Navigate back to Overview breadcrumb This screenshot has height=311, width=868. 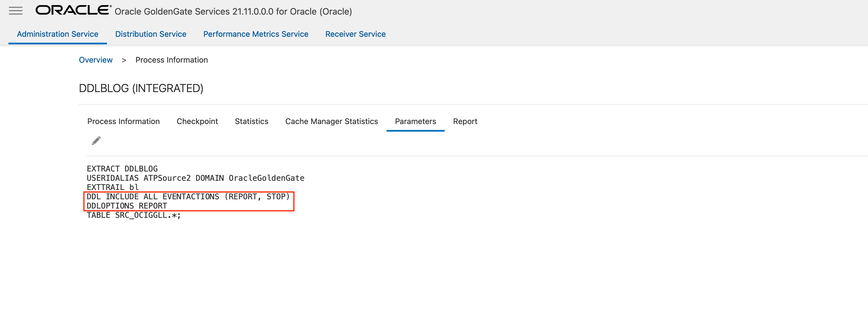coord(96,60)
